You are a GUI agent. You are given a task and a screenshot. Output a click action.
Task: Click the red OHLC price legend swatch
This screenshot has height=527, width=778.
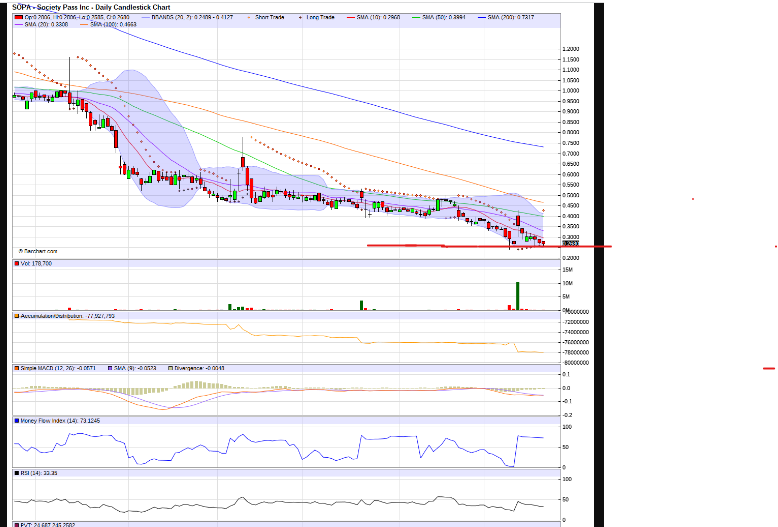point(19,17)
